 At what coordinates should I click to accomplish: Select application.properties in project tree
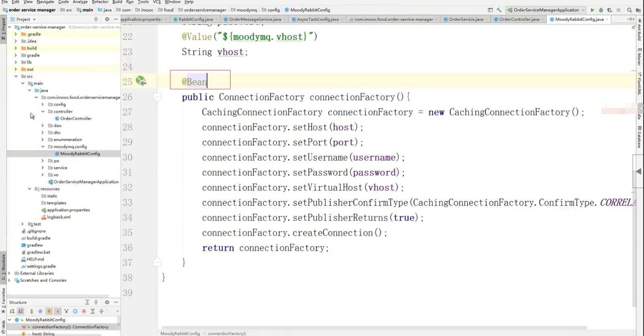pyautogui.click(x=68, y=210)
